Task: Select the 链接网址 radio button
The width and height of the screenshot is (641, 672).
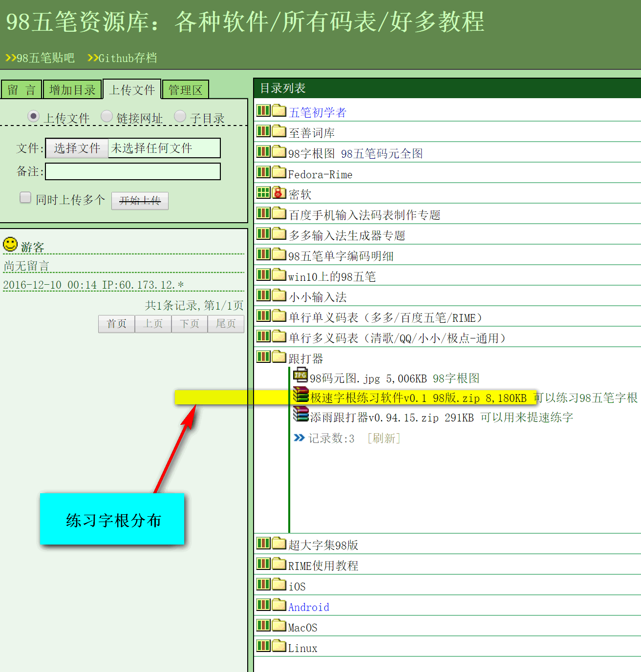Action: pyautogui.click(x=107, y=116)
